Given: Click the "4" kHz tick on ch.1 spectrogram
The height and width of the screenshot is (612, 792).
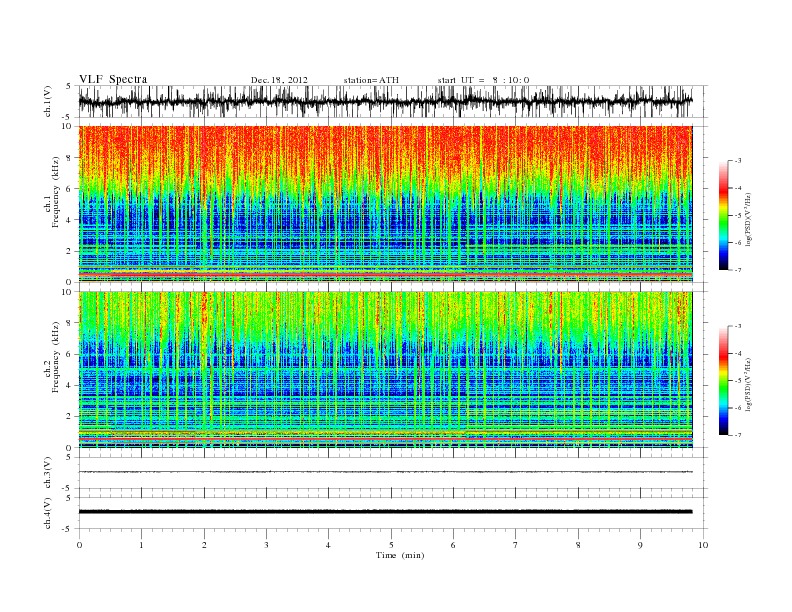Looking at the screenshot, I should tap(70, 220).
